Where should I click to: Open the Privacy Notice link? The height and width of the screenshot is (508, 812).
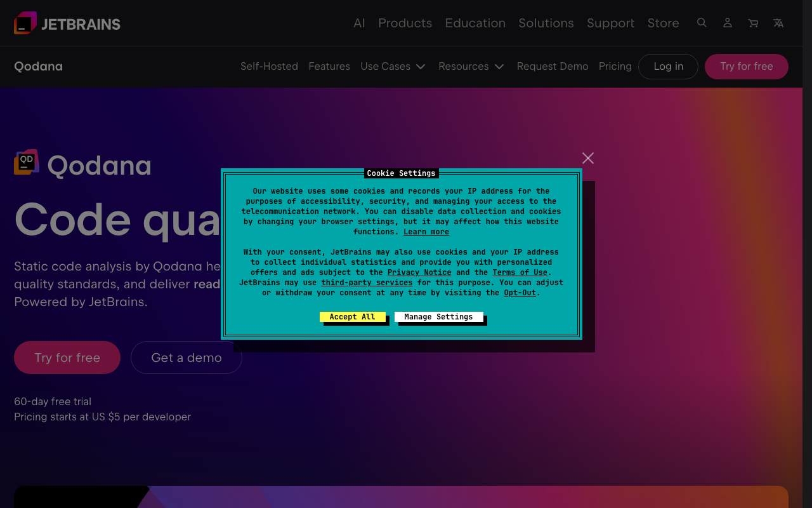pos(419,272)
